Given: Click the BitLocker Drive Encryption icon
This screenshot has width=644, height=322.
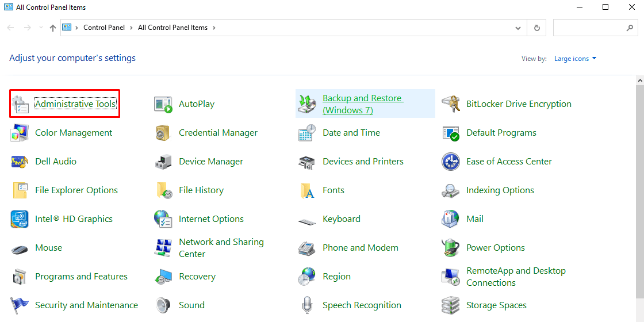Looking at the screenshot, I should point(451,104).
